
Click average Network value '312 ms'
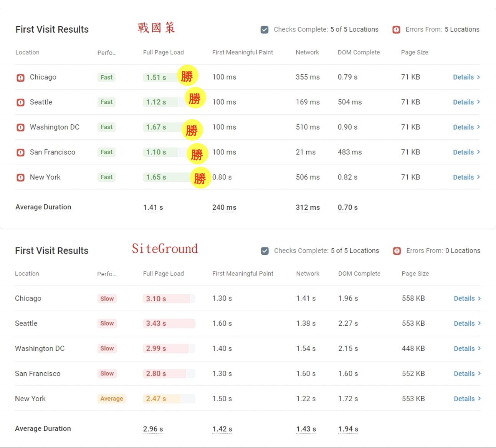pos(308,207)
